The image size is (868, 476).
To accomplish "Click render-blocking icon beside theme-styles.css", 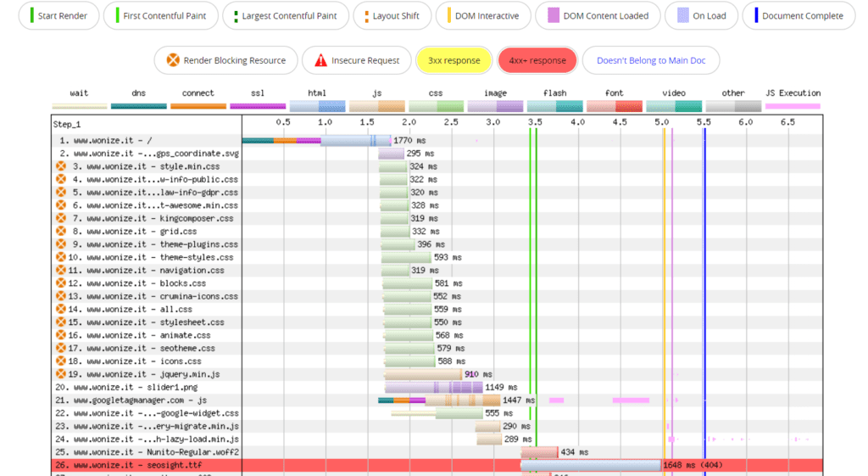I will click(61, 257).
